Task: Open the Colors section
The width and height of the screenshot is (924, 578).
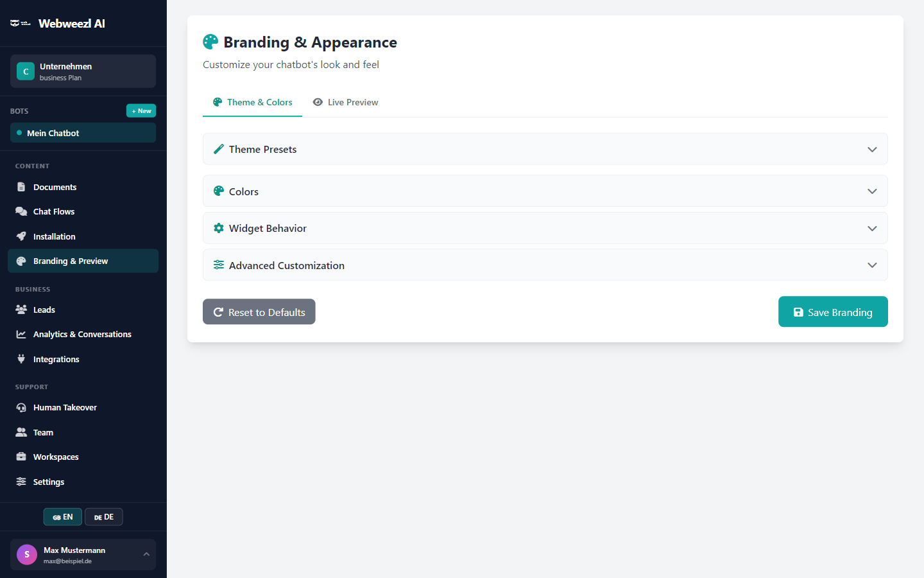Action: pos(545,191)
